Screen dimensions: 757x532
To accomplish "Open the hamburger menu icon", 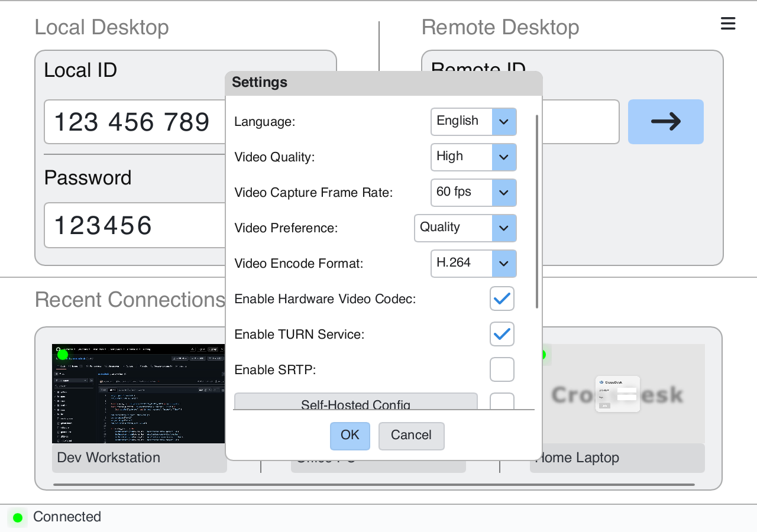I will click(728, 24).
